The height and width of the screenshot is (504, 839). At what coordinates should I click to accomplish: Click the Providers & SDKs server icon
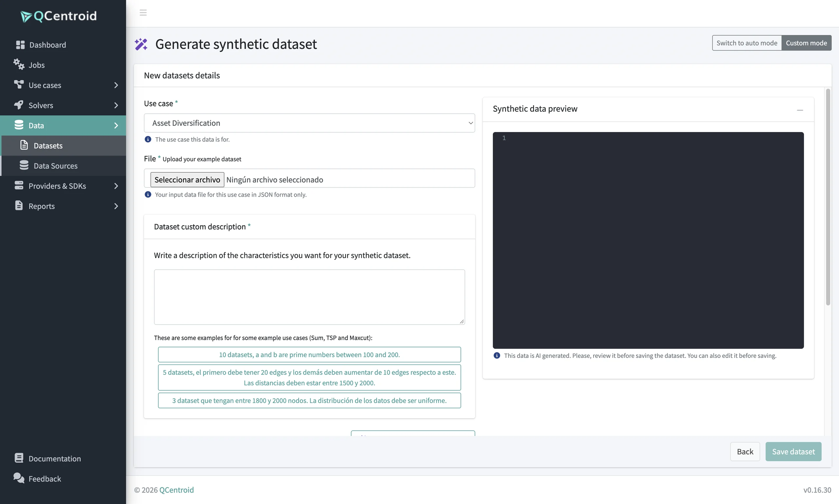(x=19, y=185)
